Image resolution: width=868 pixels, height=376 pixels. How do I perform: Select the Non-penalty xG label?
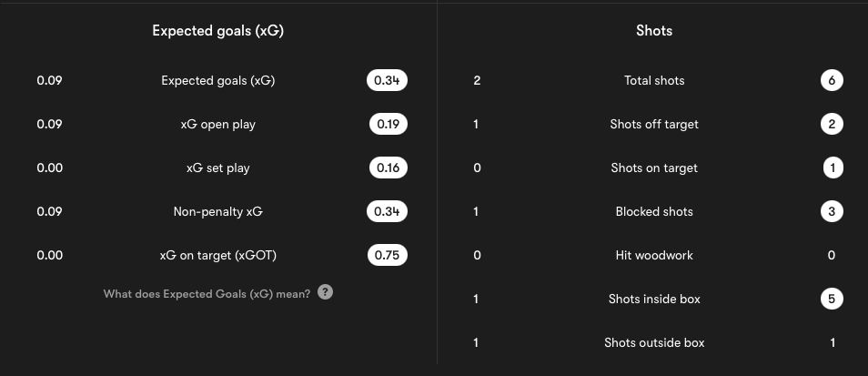click(218, 211)
